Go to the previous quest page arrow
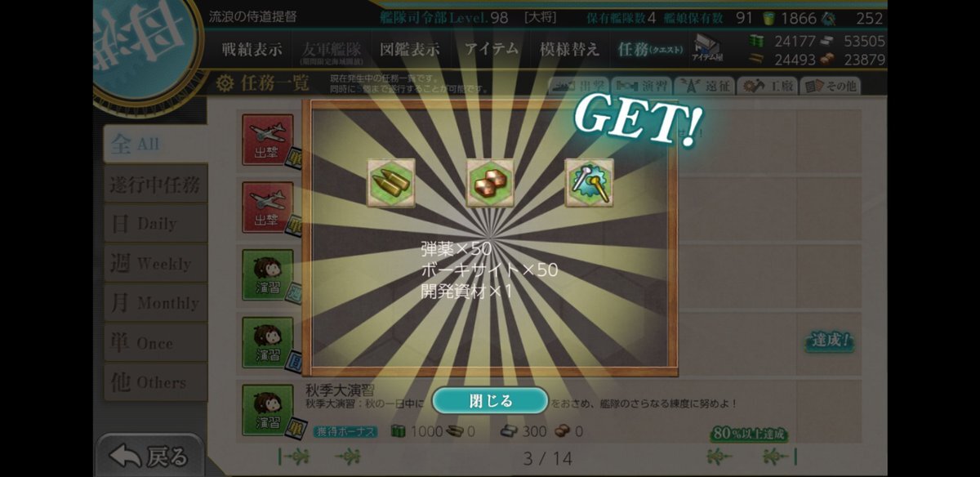The image size is (980, 477). pos(349,457)
